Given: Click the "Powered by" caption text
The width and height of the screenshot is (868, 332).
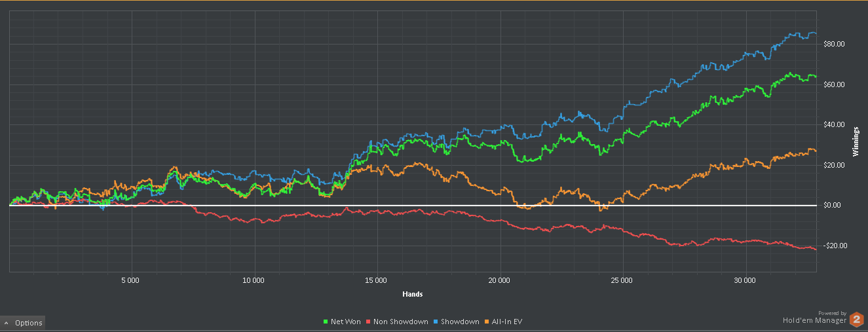Looking at the screenshot, I should (x=832, y=313).
